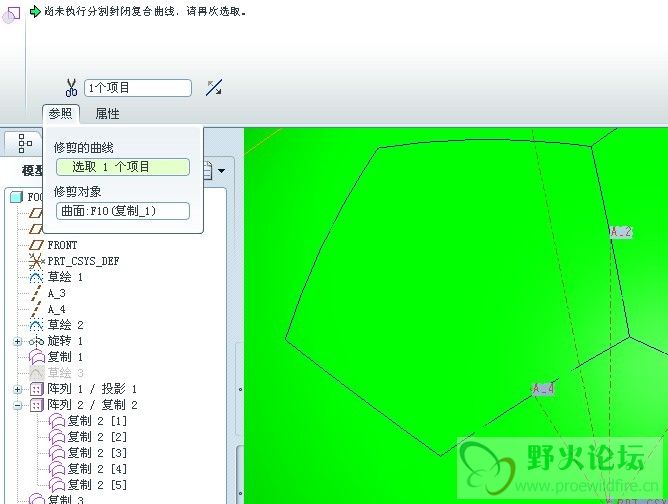Select FRONT in the model tree
The image size is (668, 504).
[62, 245]
